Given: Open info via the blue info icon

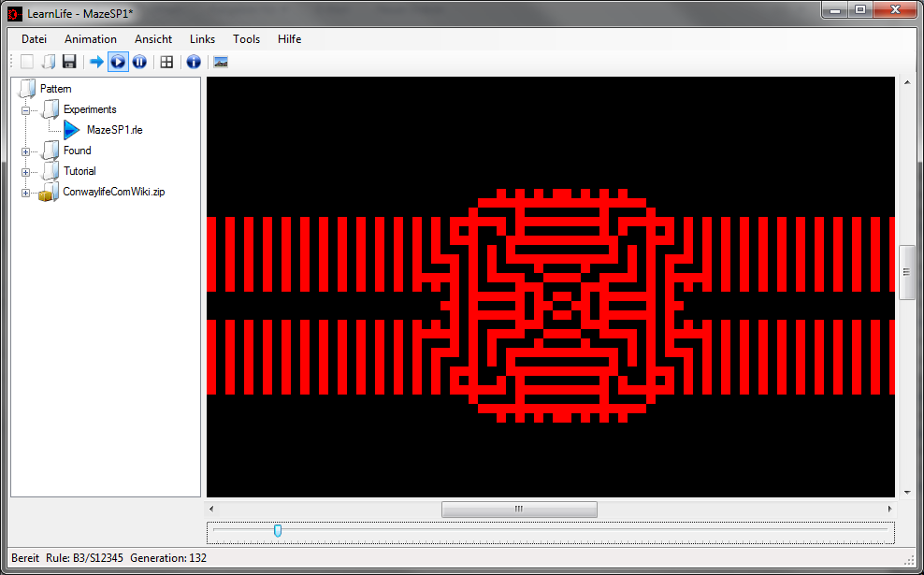Looking at the screenshot, I should tap(194, 62).
